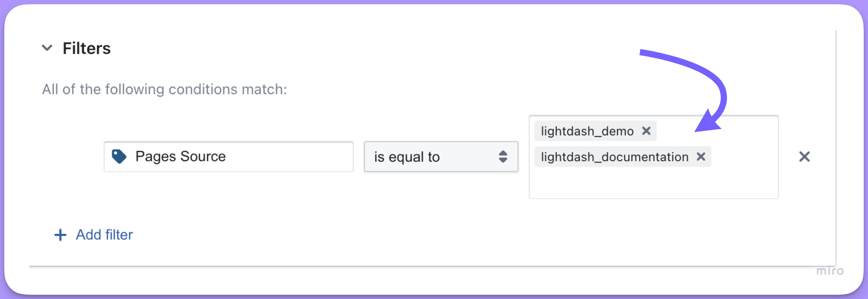The width and height of the screenshot is (868, 299).
Task: Click the Filters section heading
Action: pyautogui.click(x=86, y=48)
